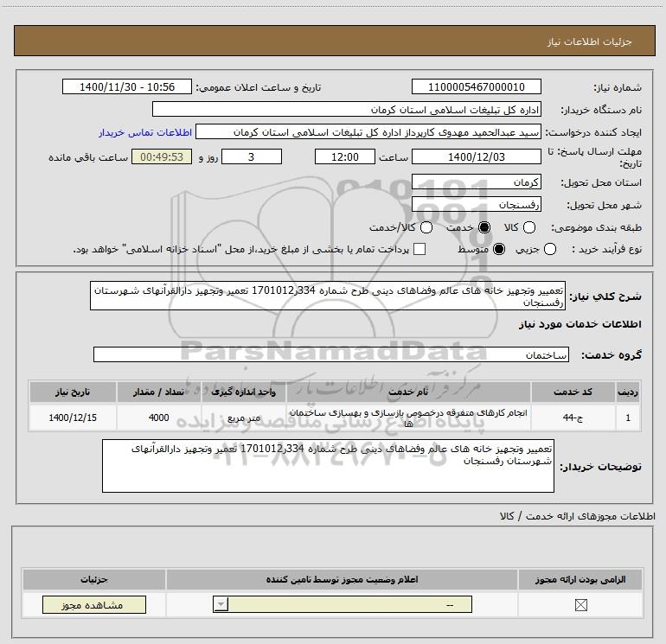The width and height of the screenshot is (666, 644).
Task: Select the کالا radio button
Action: click(529, 227)
